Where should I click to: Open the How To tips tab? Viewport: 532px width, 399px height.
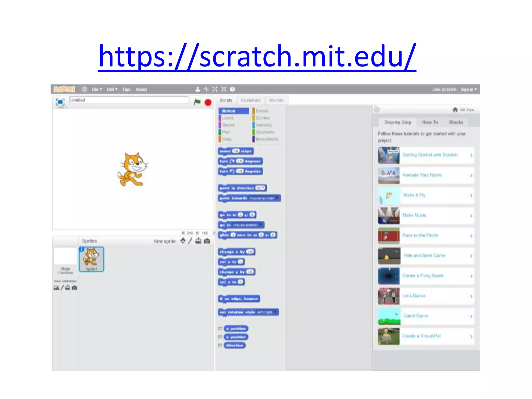point(430,122)
